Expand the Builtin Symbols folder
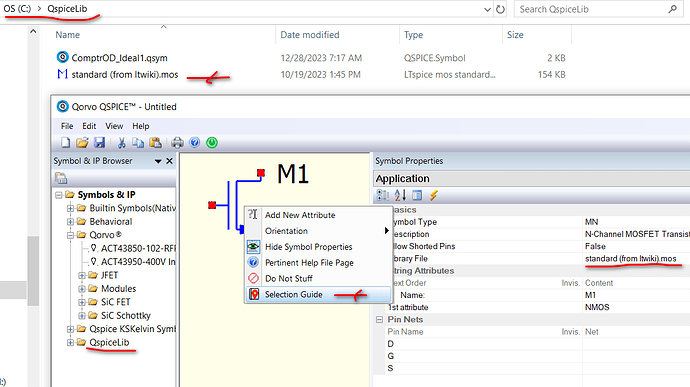This screenshot has width=690, height=387. [x=70, y=208]
